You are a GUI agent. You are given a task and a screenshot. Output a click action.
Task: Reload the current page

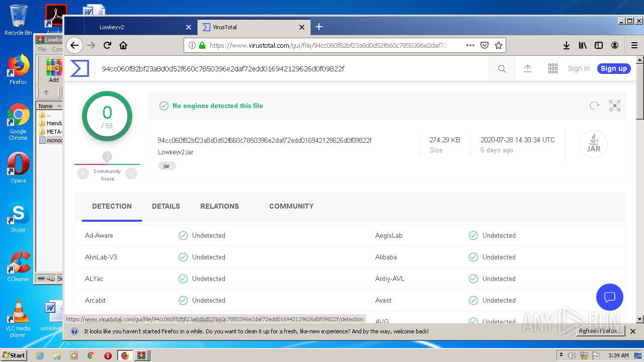point(107,45)
